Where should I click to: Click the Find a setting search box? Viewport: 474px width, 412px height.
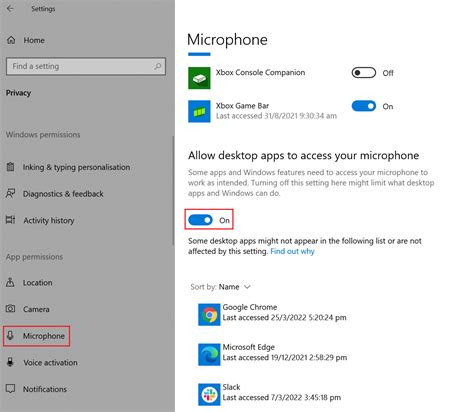pyautogui.click(x=86, y=66)
